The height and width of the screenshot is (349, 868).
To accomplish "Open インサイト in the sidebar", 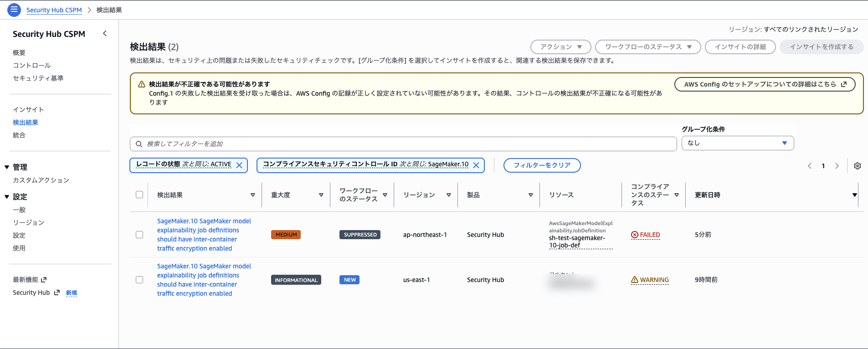I will pos(29,110).
